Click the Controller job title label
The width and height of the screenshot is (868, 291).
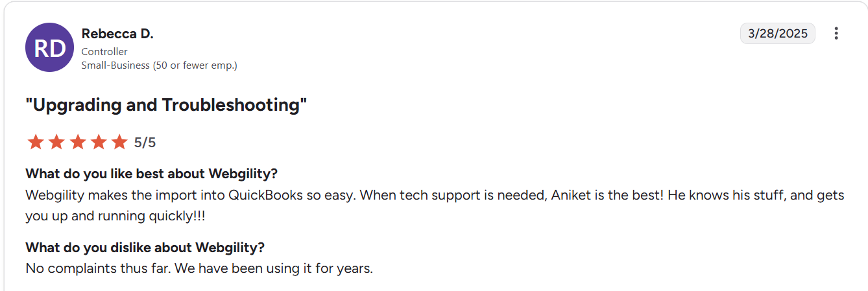coord(104,51)
